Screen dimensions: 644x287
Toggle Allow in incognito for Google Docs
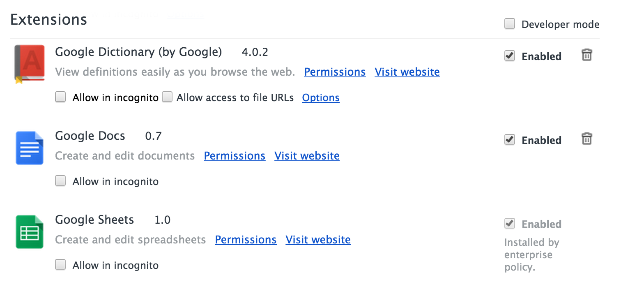pyautogui.click(x=60, y=181)
